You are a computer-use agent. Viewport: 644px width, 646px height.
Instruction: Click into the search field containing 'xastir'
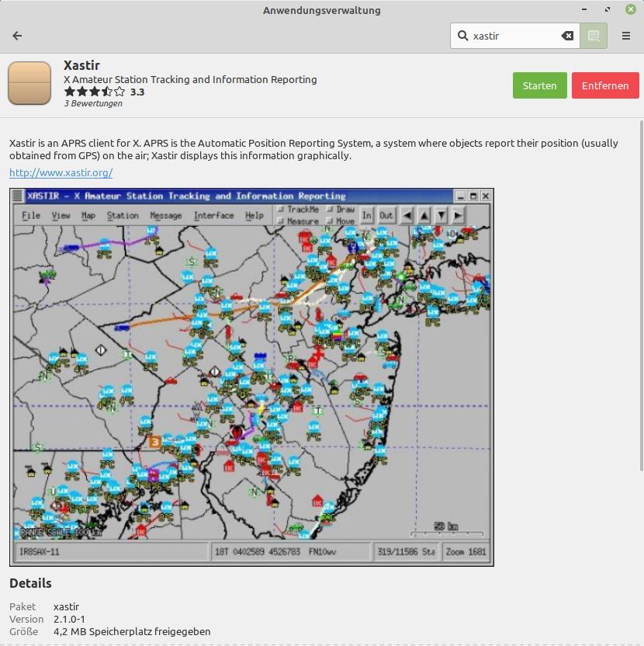tap(514, 36)
